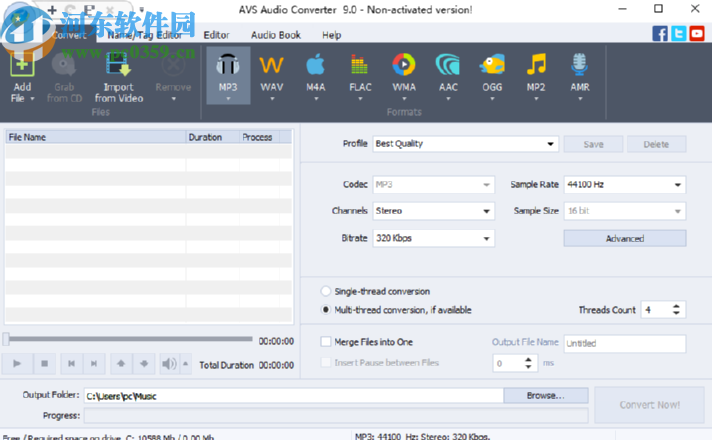Open the Facebook page icon
This screenshot has height=440, width=712.
660,34
